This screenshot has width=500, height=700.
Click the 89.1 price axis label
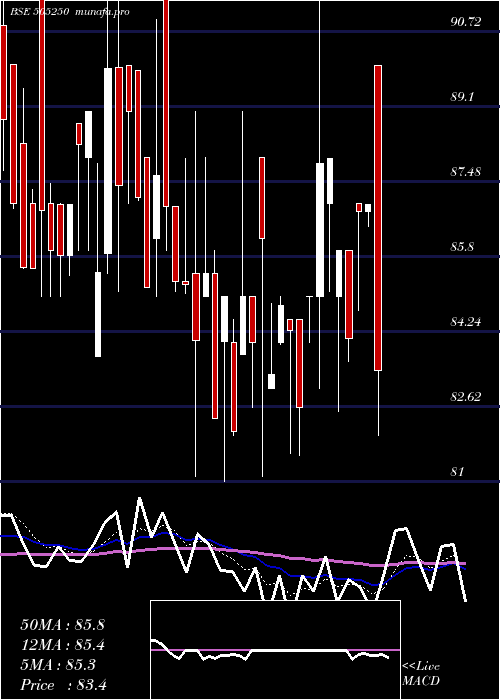462,97
